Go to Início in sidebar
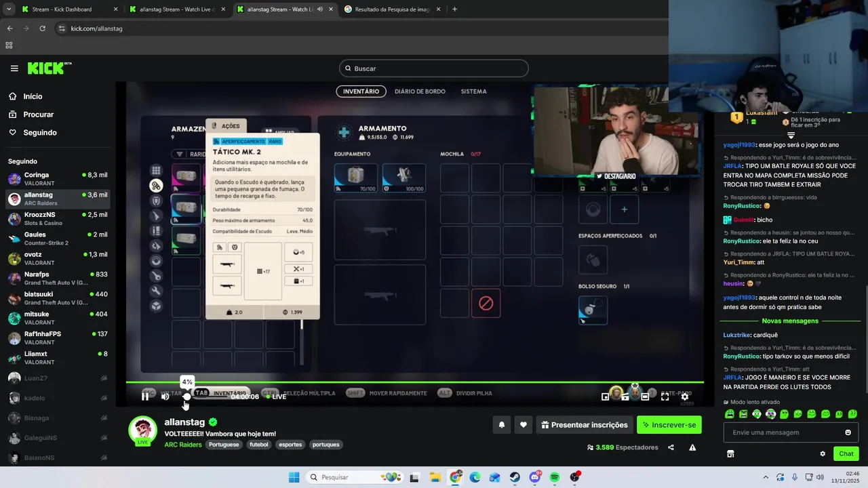 [33, 96]
